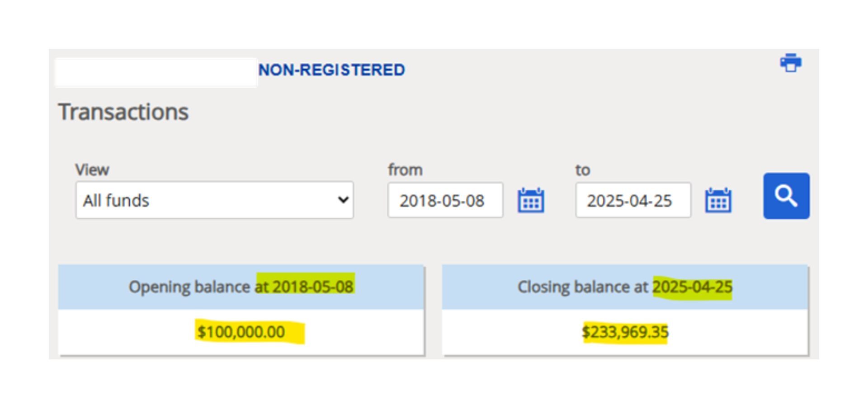Click the blank redacted account name box
Image resolution: width=868 pixels, height=415 pixels.
(156, 72)
